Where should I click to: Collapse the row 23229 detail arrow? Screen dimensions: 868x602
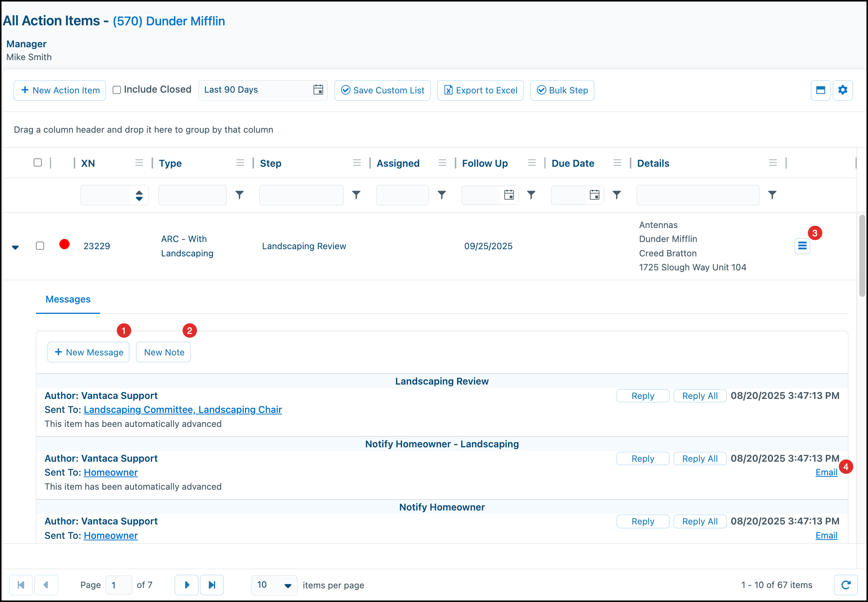tap(15, 247)
